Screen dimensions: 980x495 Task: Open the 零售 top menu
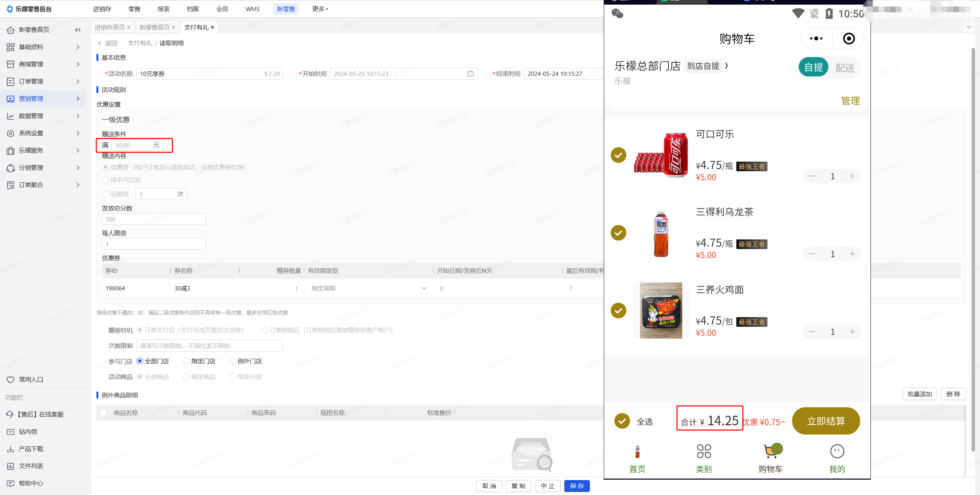click(x=134, y=9)
